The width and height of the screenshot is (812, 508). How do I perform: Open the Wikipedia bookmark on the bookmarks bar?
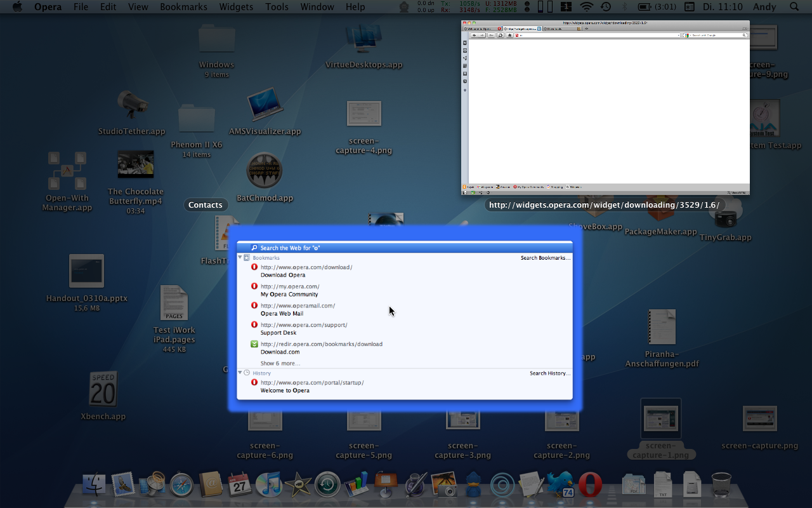pos(577,186)
